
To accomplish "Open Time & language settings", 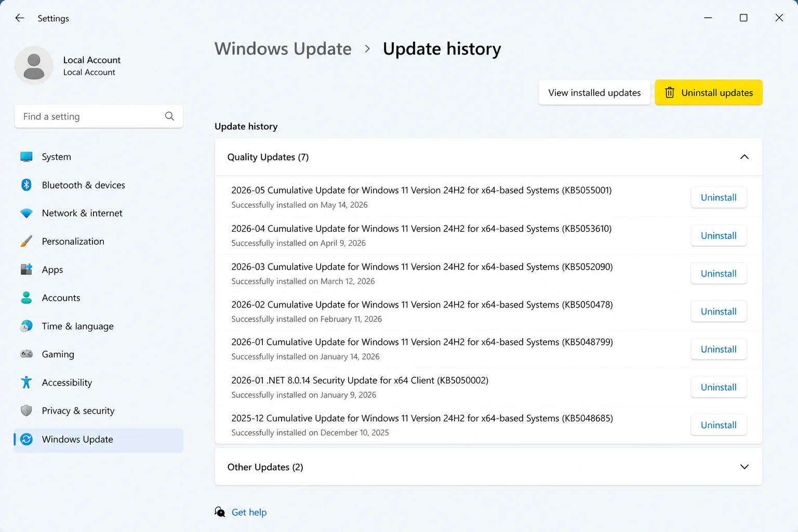I will pos(99,326).
